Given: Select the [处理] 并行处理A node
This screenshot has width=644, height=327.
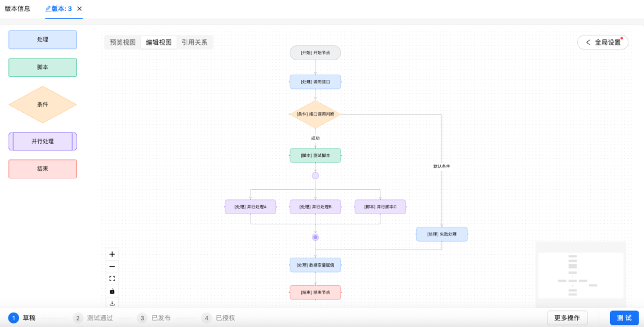Looking at the screenshot, I should click(x=250, y=206).
